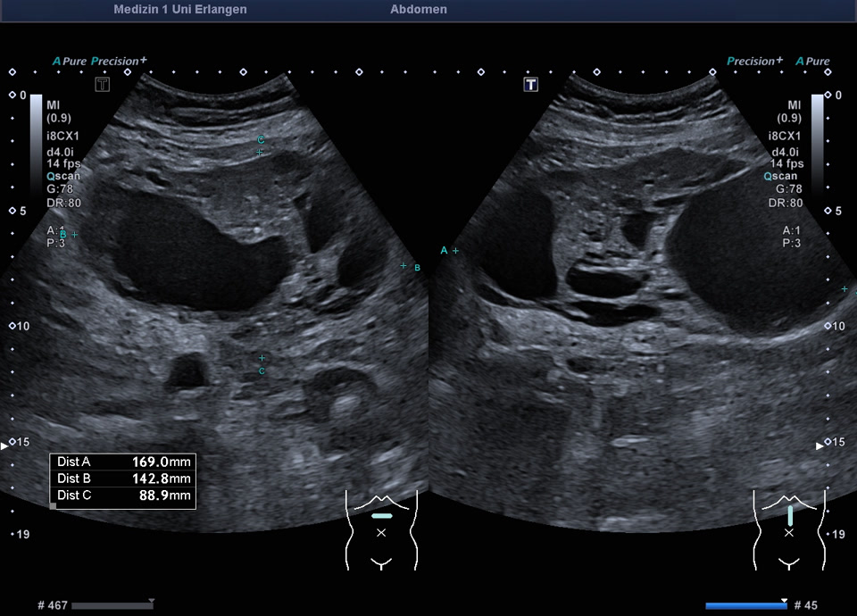This screenshot has width=857, height=616.
Task: Click the inactive T marker on left image
Action: (102, 84)
